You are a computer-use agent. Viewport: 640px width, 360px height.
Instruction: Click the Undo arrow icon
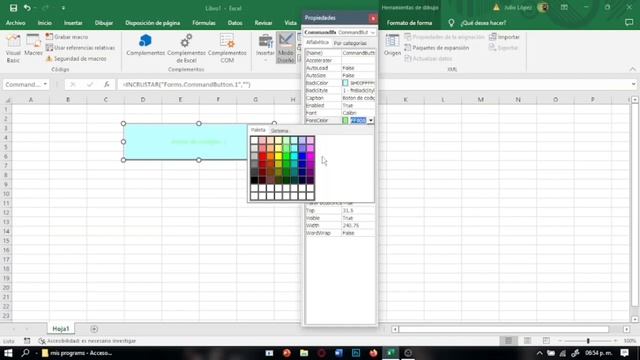click(x=27, y=8)
